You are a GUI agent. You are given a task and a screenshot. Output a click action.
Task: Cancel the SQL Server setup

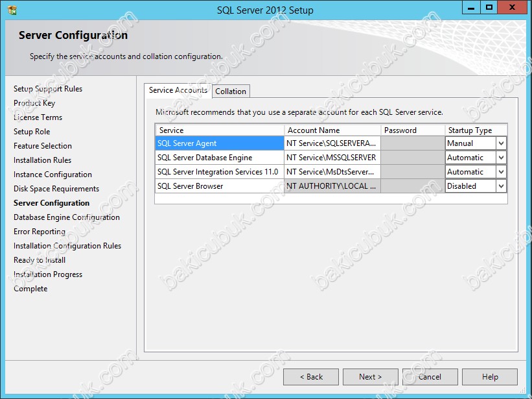click(430, 377)
